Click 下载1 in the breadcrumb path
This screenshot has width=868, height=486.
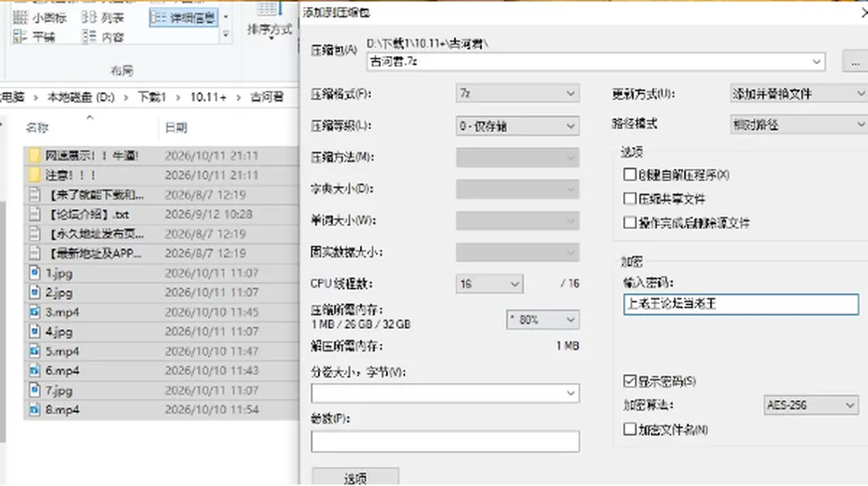(152, 98)
